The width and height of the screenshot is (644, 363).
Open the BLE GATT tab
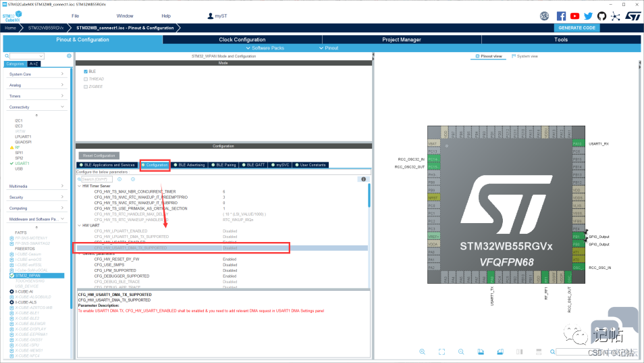(253, 165)
